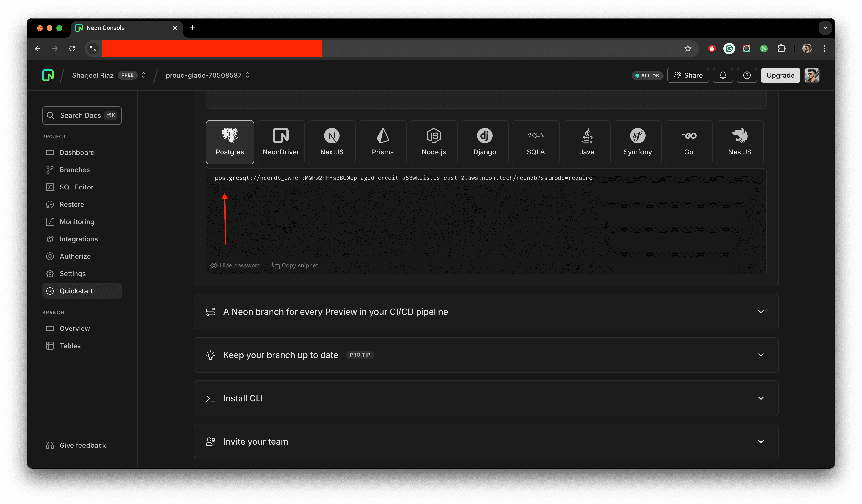The width and height of the screenshot is (862, 504).
Task: Open branch Overview in sidebar
Action: coord(82,329)
